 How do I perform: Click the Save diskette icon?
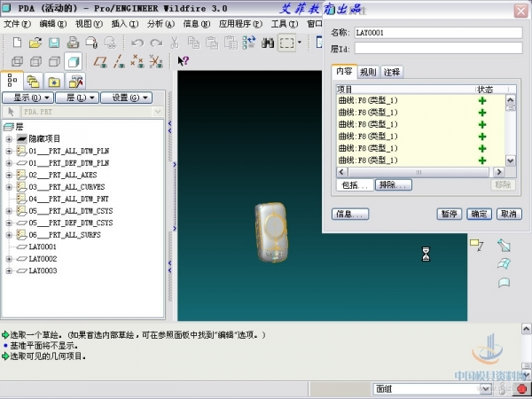click(53, 42)
